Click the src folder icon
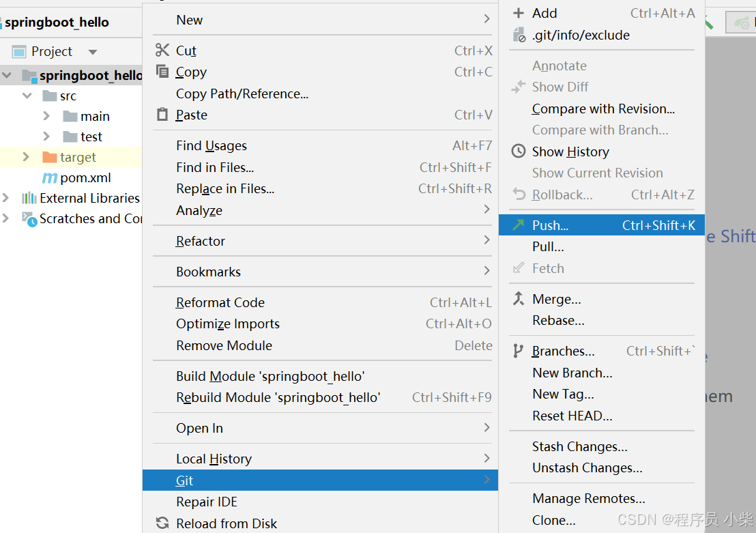Viewport: 756px width, 533px height. (50, 96)
